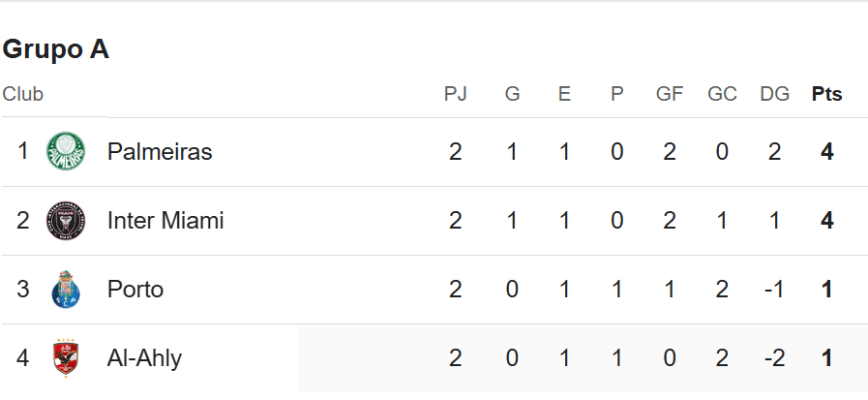Image resolution: width=868 pixels, height=400 pixels.
Task: Click the PJ column header
Action: pos(456,94)
